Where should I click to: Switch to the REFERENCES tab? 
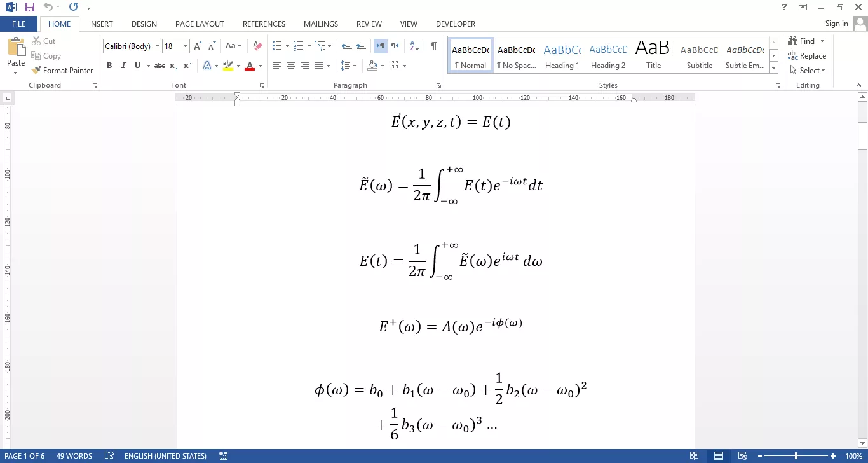tap(264, 24)
